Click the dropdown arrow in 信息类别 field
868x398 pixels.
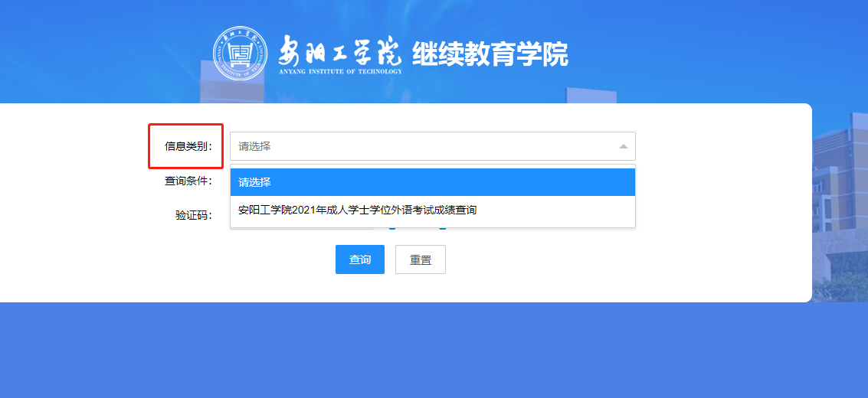623,146
